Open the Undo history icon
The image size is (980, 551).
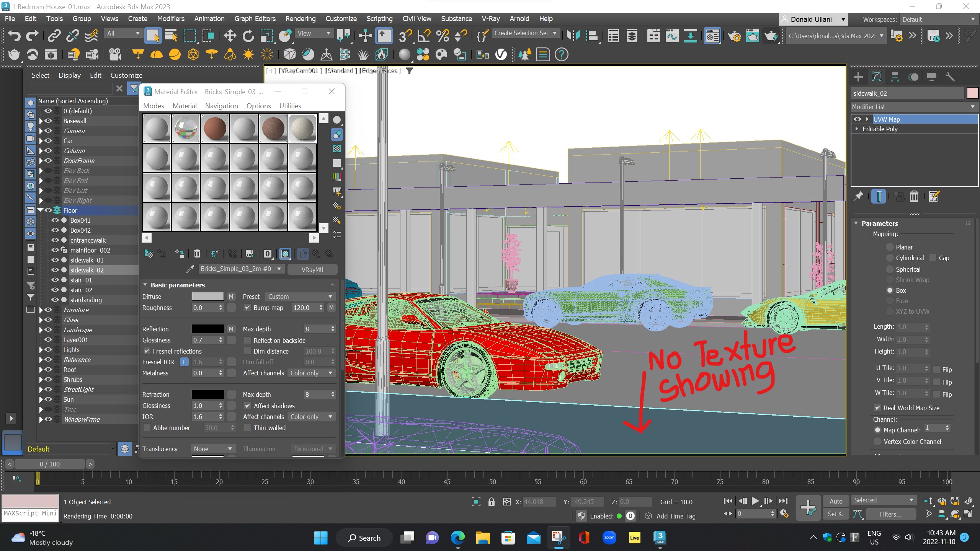(14, 36)
